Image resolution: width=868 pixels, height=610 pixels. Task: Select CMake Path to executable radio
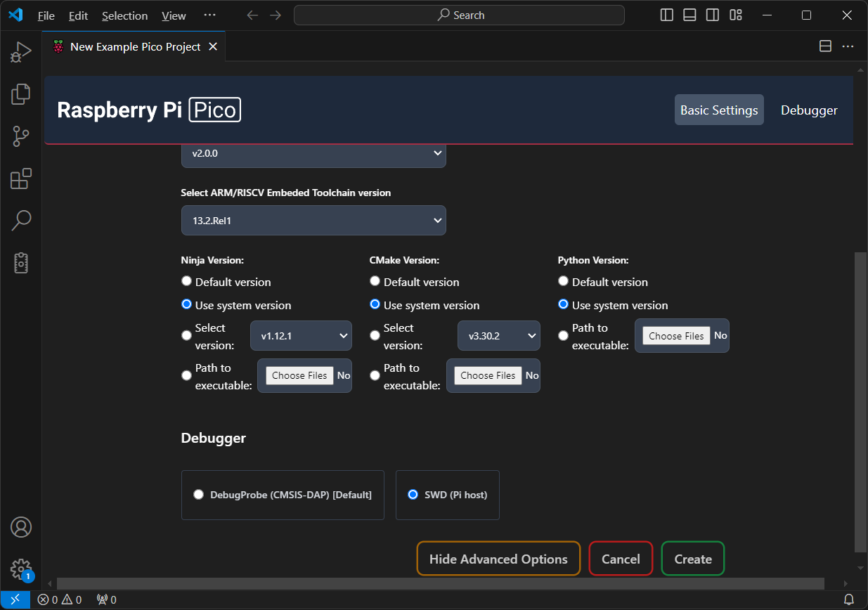(x=375, y=376)
